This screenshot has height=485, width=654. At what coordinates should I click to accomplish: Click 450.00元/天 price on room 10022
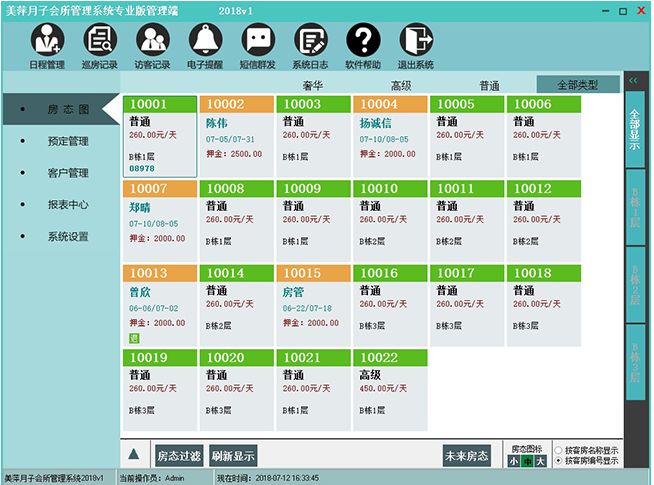[x=383, y=388]
